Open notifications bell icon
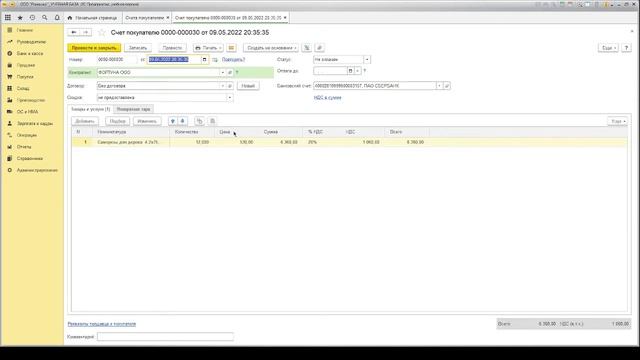Image resolution: width=640 pixels, height=360 pixels. (57, 18)
